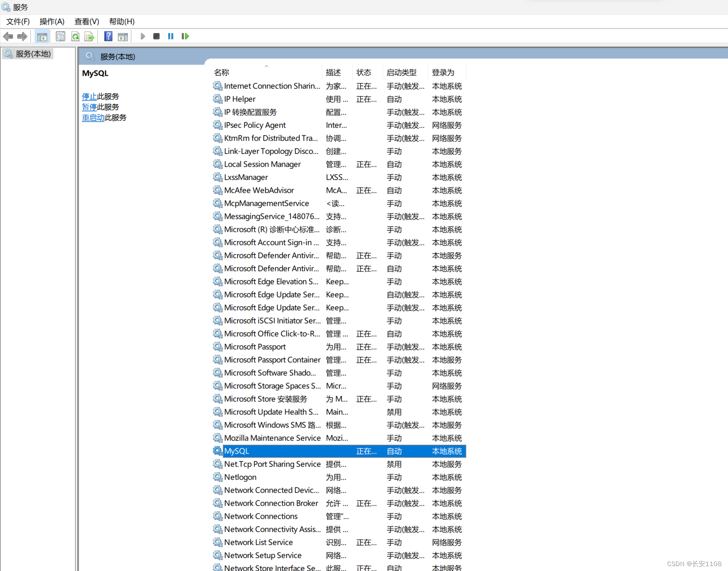The height and width of the screenshot is (571, 728).
Task: Select the IP 转换配置服务 row
Action: click(339, 112)
